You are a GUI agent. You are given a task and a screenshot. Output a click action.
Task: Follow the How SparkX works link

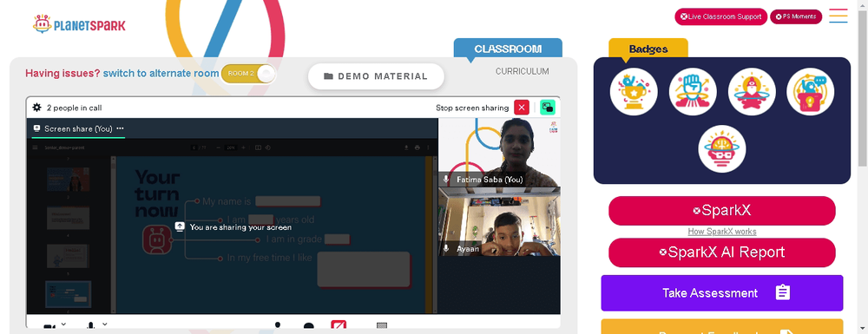tap(722, 232)
